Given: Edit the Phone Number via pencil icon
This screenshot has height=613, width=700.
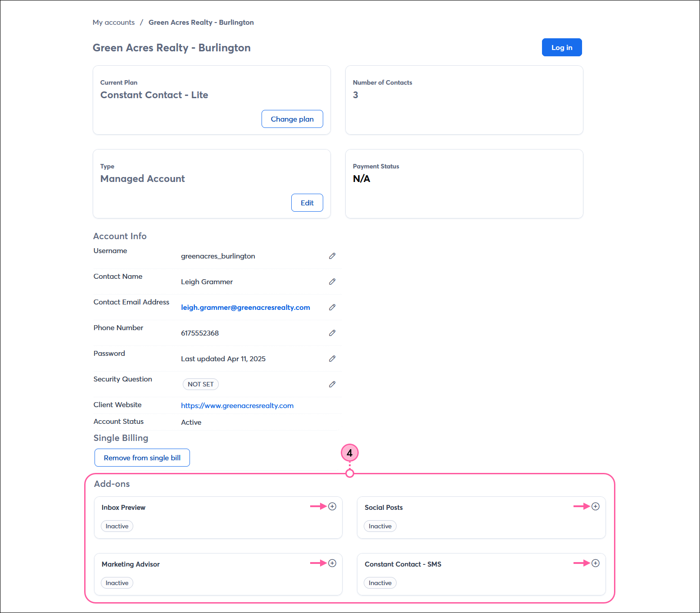Looking at the screenshot, I should [x=332, y=333].
